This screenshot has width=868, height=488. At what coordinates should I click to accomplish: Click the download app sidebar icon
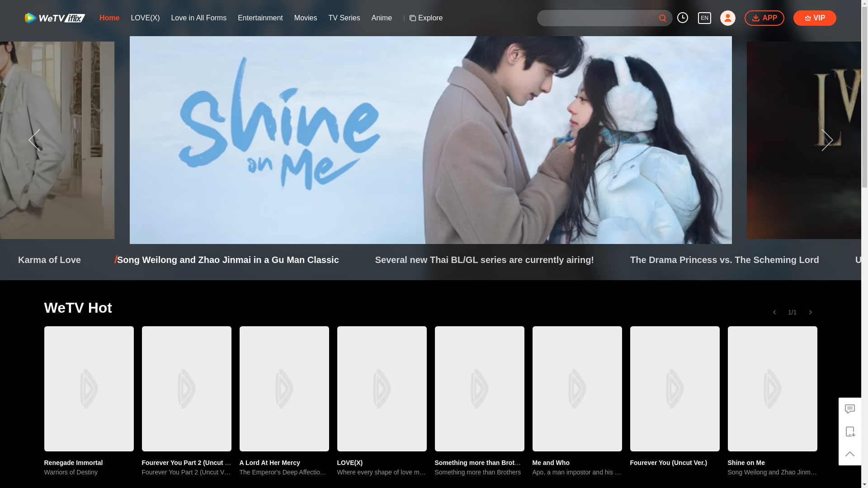coord(849,432)
